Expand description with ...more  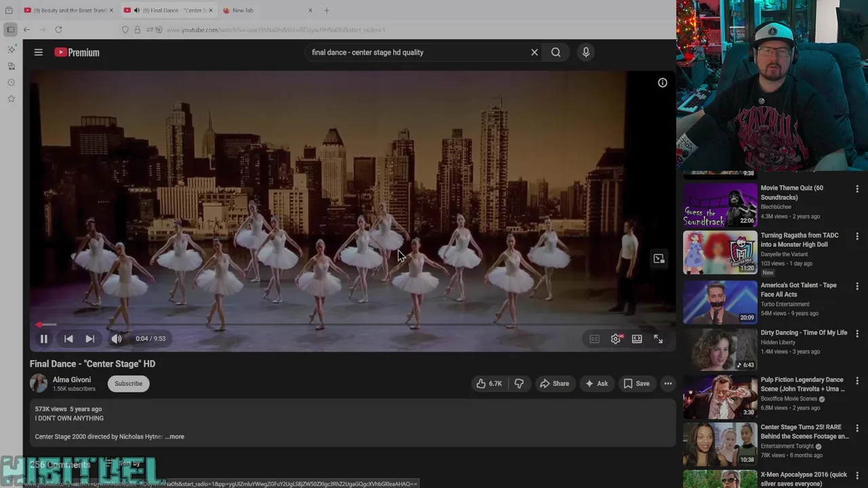click(x=175, y=436)
